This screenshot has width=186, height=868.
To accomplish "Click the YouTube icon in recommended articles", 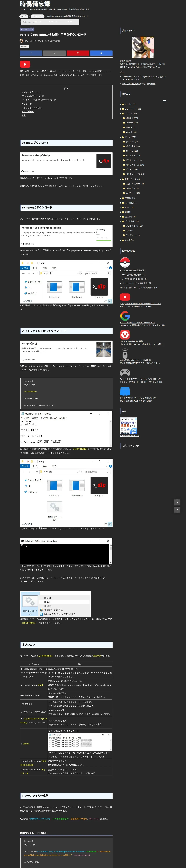I will [x=125, y=297].
